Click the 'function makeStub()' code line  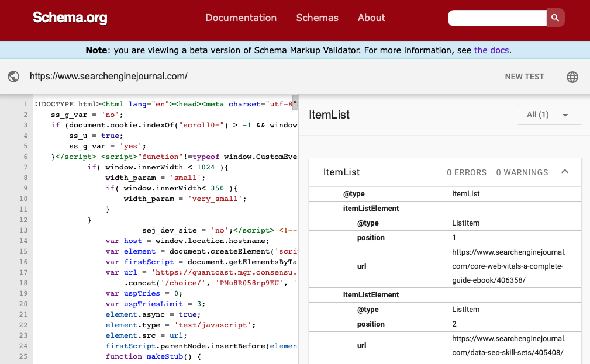[x=154, y=356]
